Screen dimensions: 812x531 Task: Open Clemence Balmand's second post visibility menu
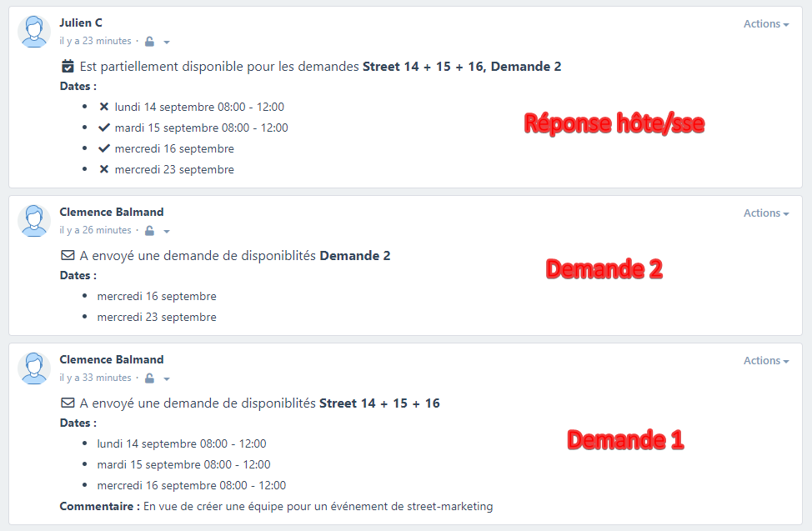tap(165, 231)
